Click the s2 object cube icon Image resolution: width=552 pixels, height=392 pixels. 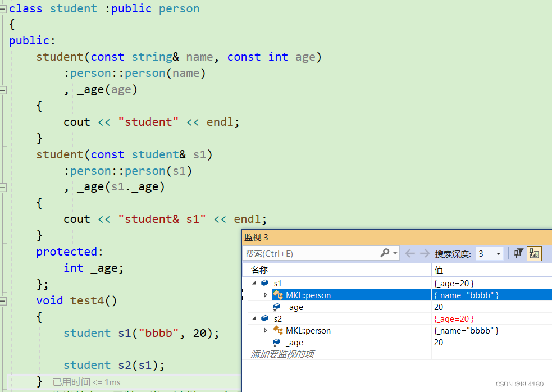tap(264, 318)
